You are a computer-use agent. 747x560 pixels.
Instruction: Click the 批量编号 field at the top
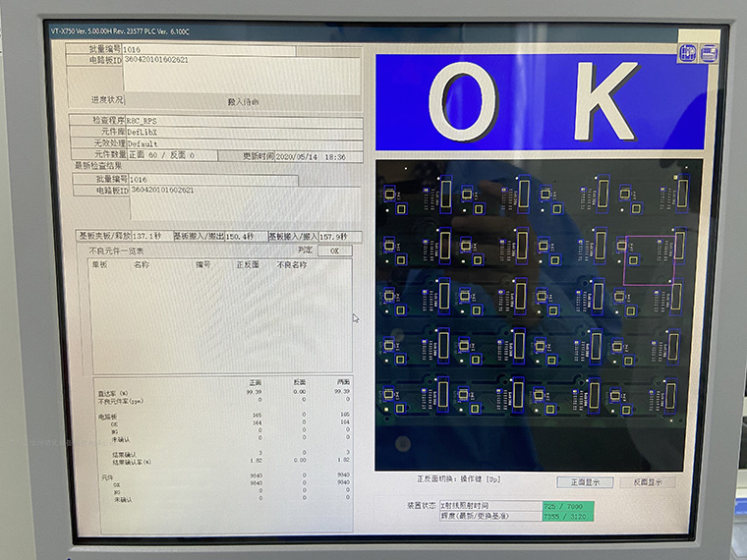(206, 49)
